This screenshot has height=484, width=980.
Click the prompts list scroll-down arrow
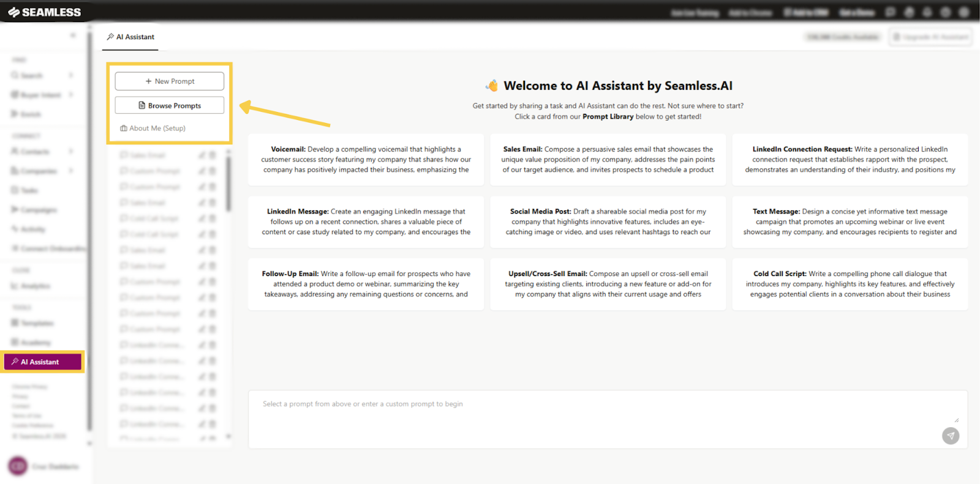[228, 437]
